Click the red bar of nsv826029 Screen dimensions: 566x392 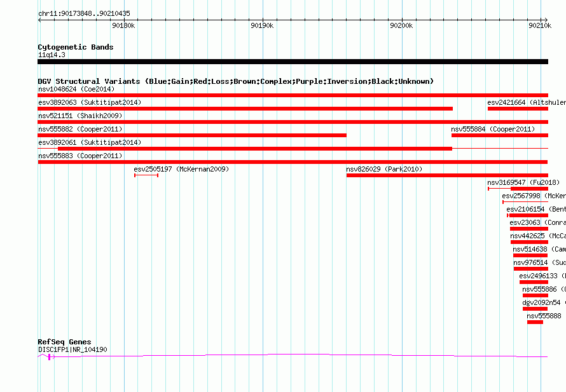pyautogui.click(x=447, y=175)
